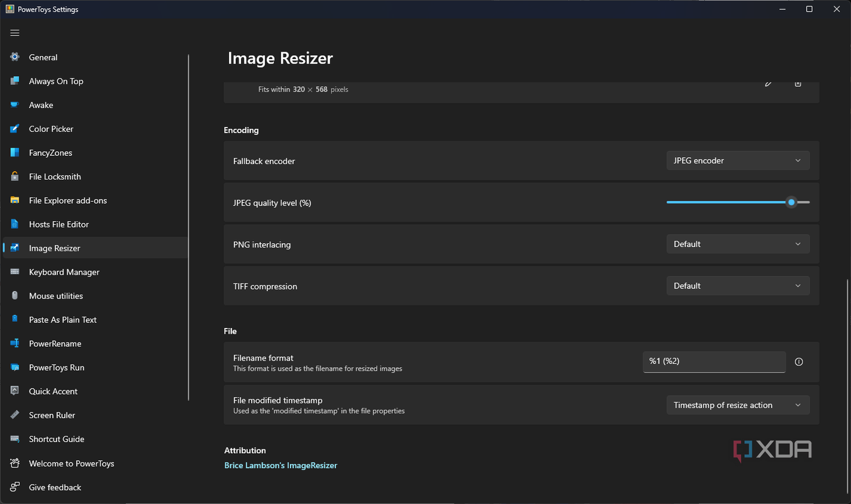Click the Hosts File Editor icon
This screenshot has width=851, height=504.
[x=15, y=224]
